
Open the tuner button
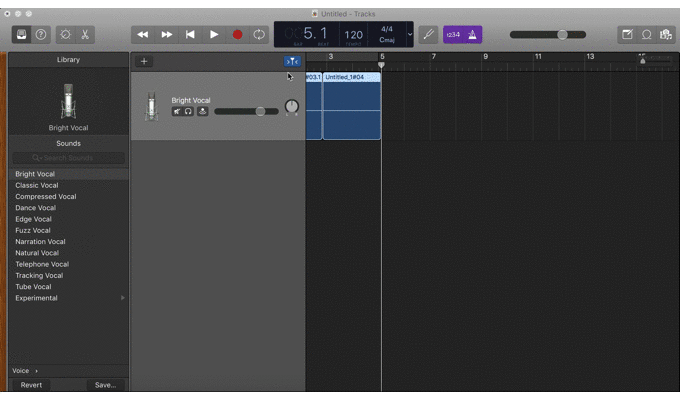(x=428, y=34)
